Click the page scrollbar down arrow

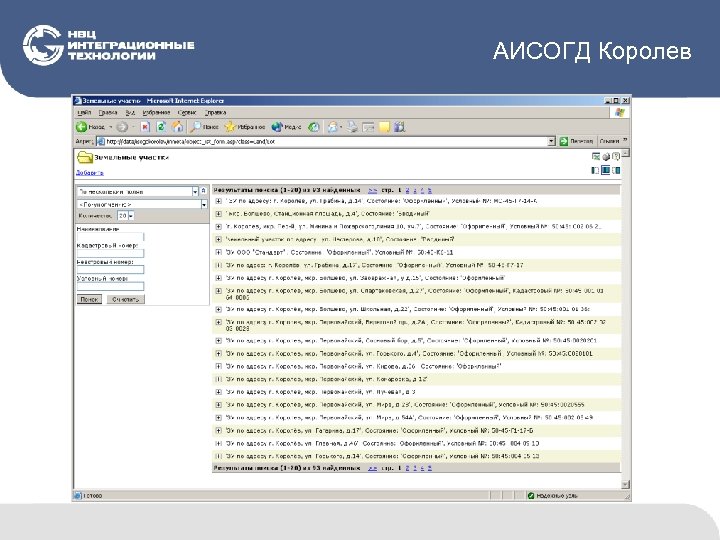625,484
